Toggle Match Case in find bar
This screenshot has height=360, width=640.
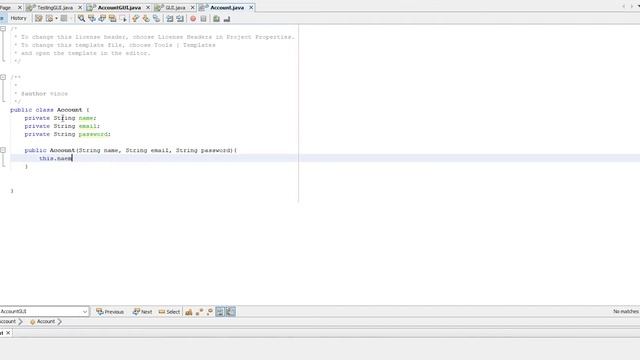[x=189, y=312]
